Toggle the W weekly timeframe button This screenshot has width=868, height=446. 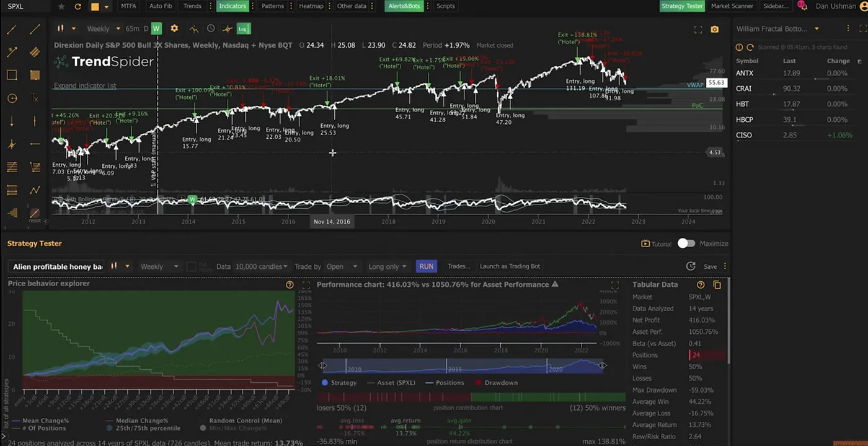pyautogui.click(x=156, y=28)
